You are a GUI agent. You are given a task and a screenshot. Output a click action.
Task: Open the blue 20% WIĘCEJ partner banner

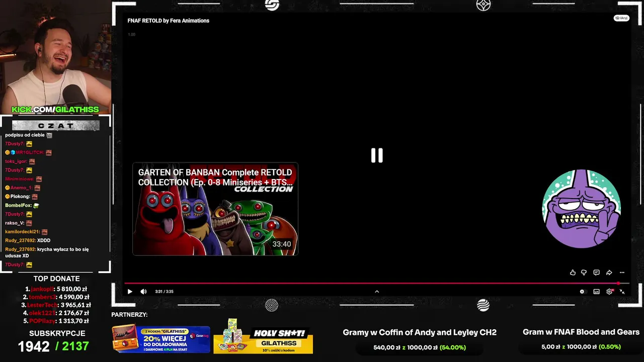161,339
